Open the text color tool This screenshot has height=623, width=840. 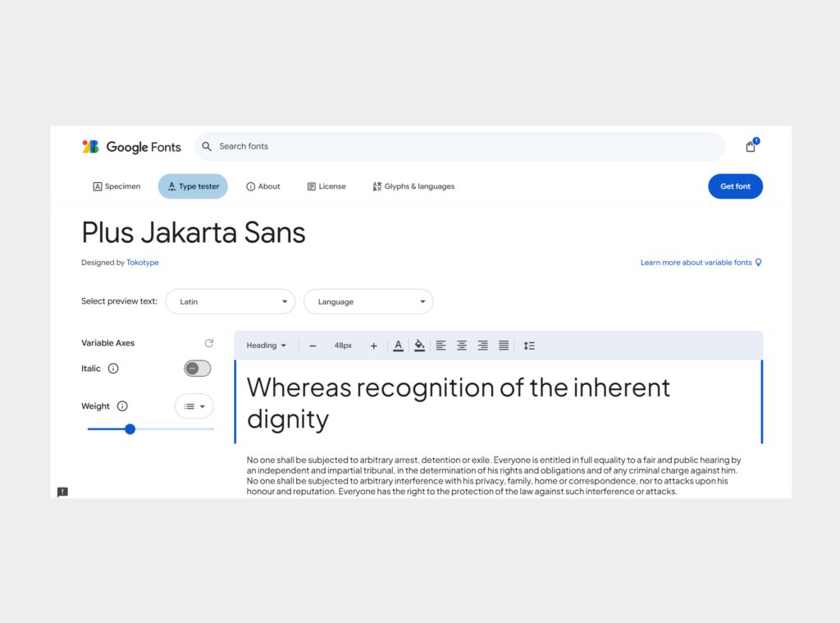pyautogui.click(x=398, y=346)
